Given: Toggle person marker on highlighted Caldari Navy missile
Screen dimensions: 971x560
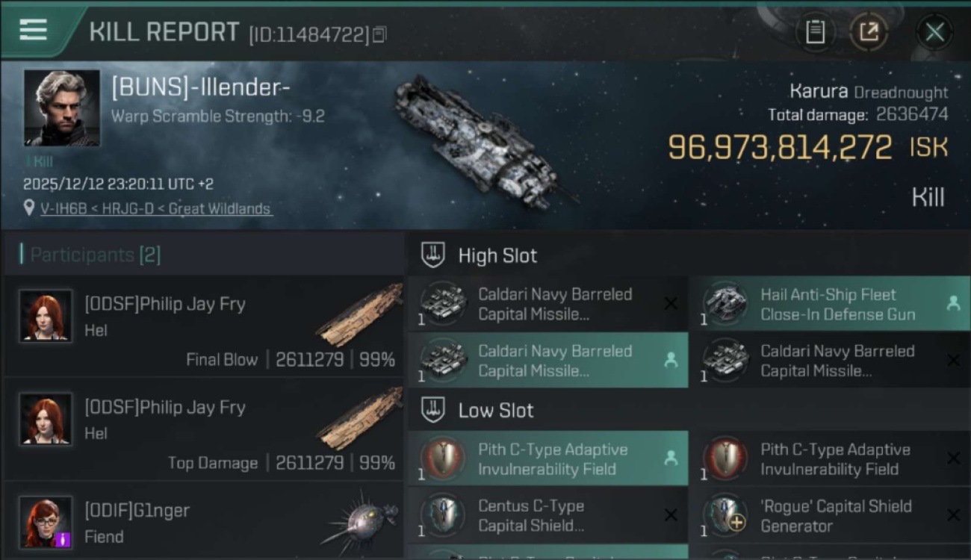Looking at the screenshot, I should (671, 360).
